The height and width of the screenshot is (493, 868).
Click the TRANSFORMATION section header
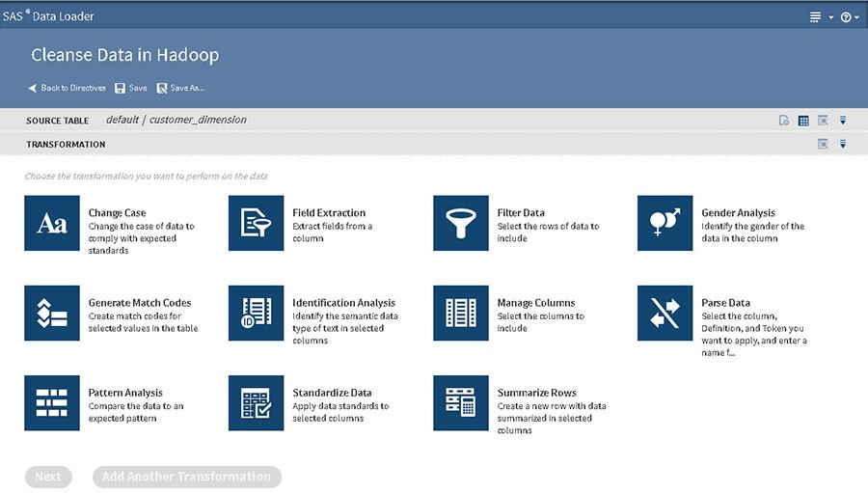(66, 144)
